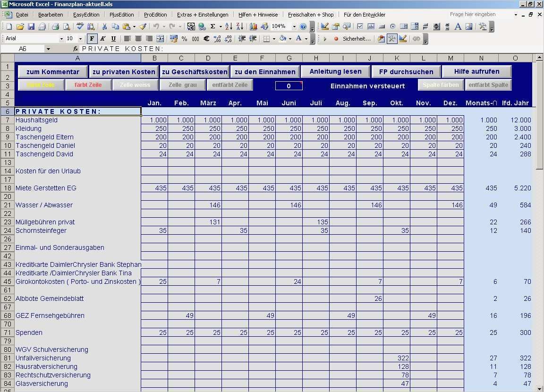This screenshot has width=544, height=392.
Task: Apply the Euro currency format icon
Action: coord(206,38)
